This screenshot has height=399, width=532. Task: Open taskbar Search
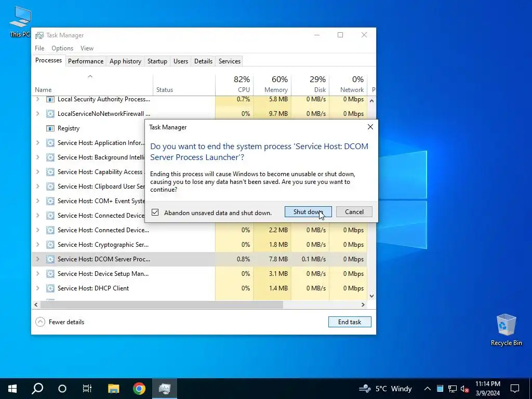pyautogui.click(x=37, y=389)
